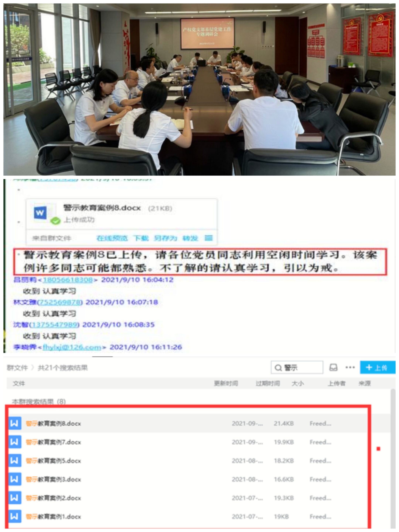Screen dimensions: 399x532
Task: Click the file list vertical scrollbar
Action: (x=393, y=457)
